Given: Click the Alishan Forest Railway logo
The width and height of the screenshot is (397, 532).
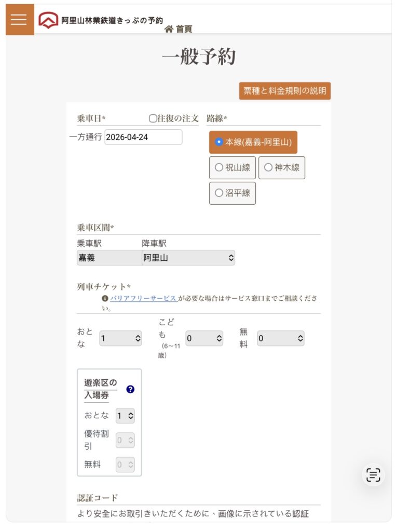Looking at the screenshot, I should coord(48,20).
